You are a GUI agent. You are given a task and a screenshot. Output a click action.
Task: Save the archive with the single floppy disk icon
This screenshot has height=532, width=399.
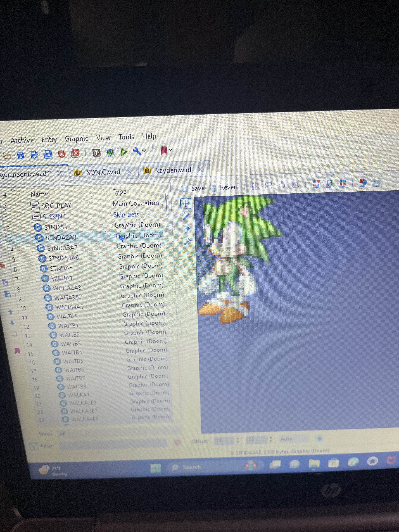[21, 155]
